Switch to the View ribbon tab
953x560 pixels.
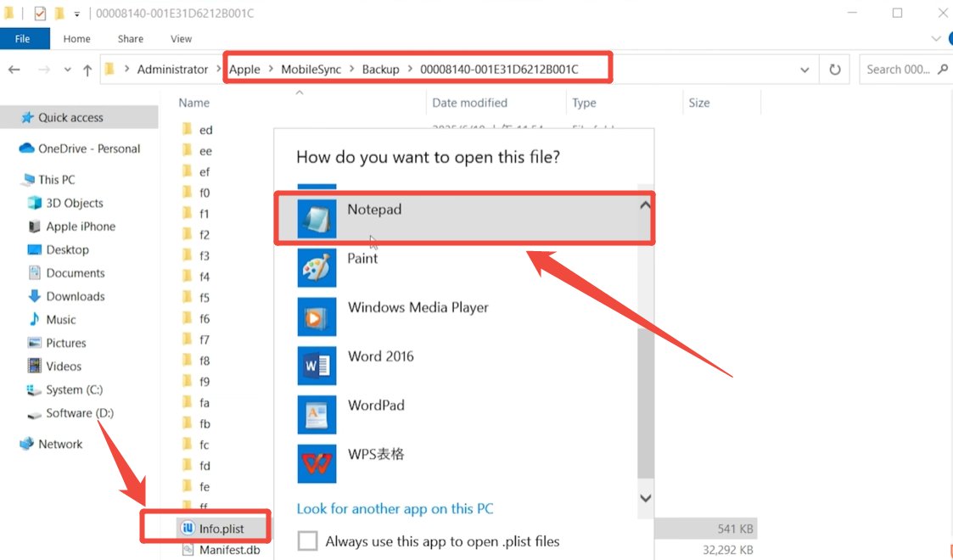coord(181,39)
